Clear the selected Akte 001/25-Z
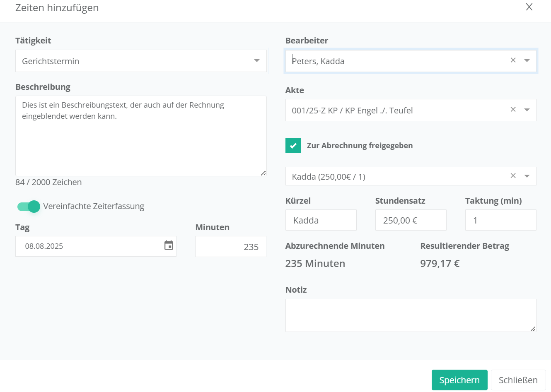The height and width of the screenshot is (392, 551). tap(513, 110)
